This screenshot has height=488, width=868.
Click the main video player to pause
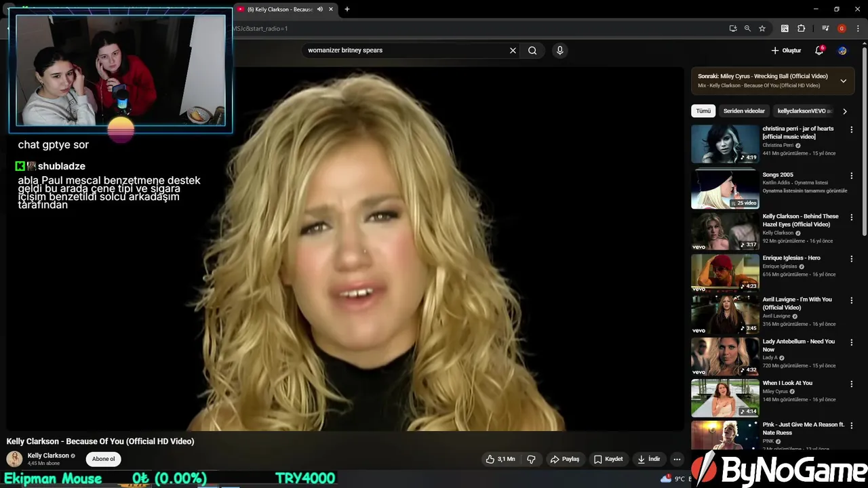(x=345, y=248)
